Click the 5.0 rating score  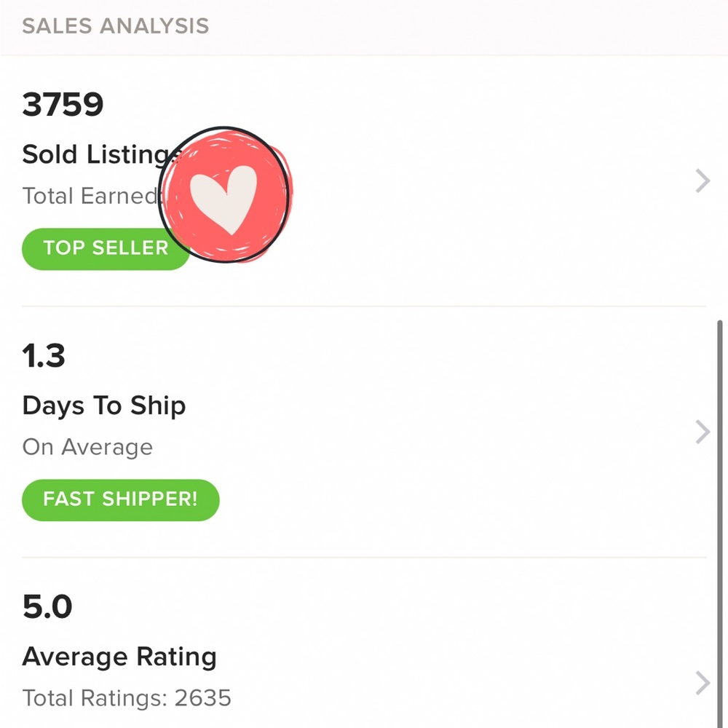tap(47, 607)
